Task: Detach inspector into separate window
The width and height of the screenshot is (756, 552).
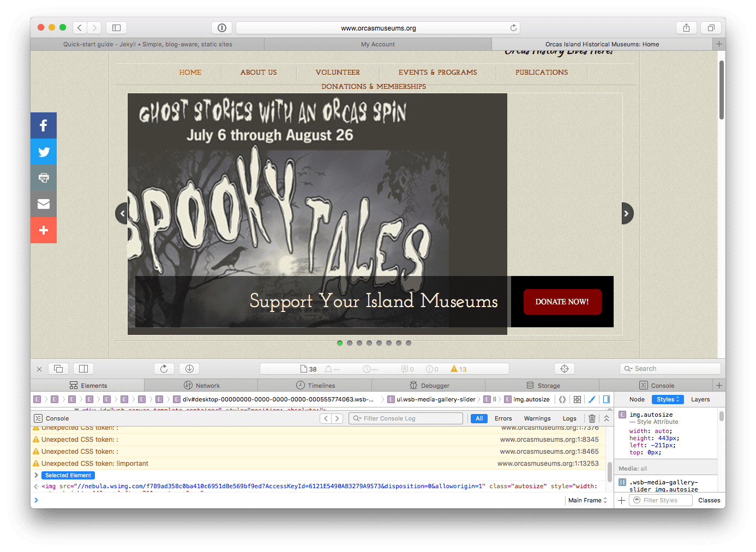Action: 58,369
